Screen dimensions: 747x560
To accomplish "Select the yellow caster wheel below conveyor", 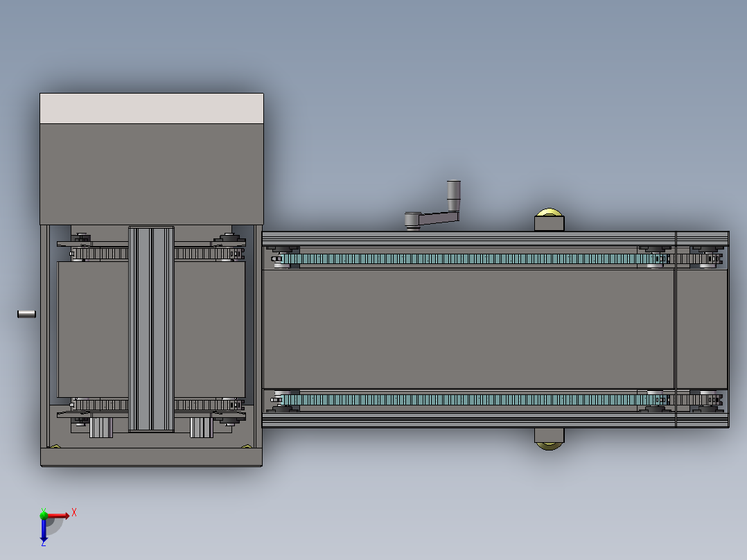I will pos(550,446).
